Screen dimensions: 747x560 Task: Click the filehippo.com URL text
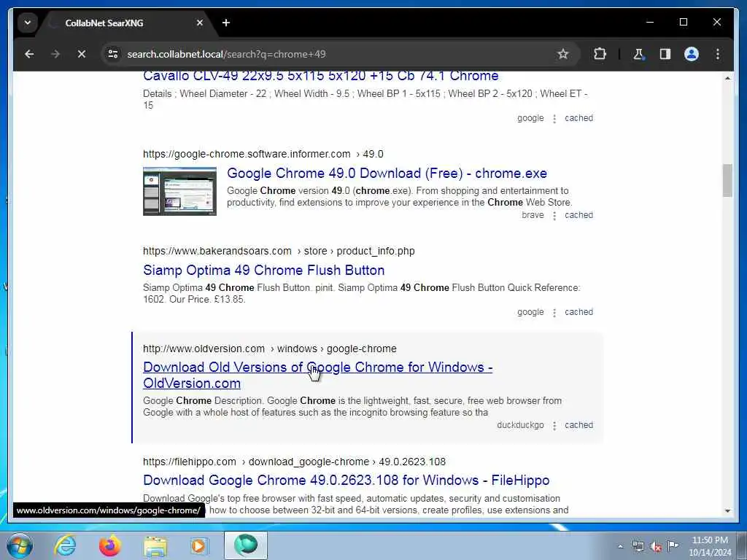click(294, 462)
